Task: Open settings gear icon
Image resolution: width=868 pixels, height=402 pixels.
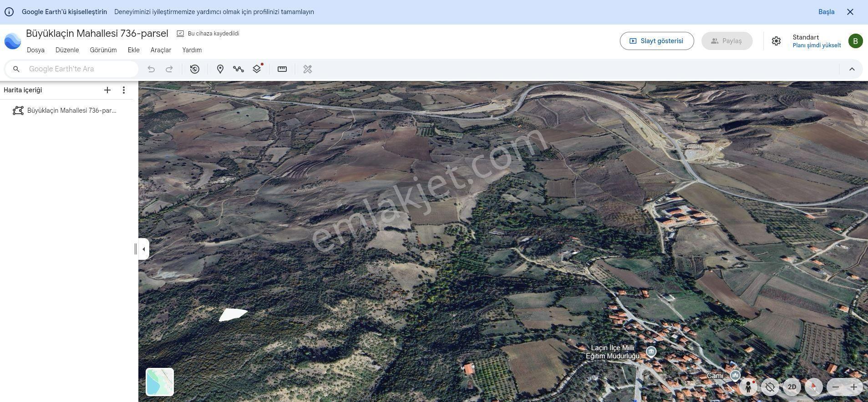Action: 777,41
